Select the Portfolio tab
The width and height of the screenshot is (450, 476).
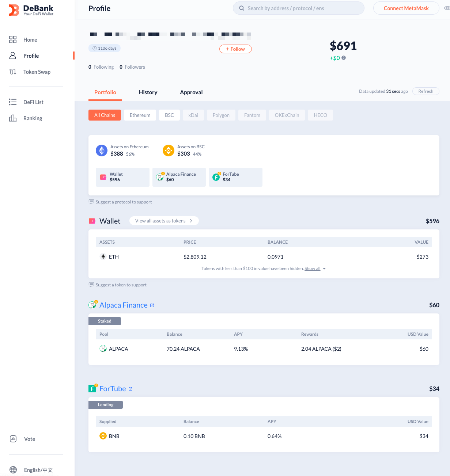pyautogui.click(x=105, y=92)
